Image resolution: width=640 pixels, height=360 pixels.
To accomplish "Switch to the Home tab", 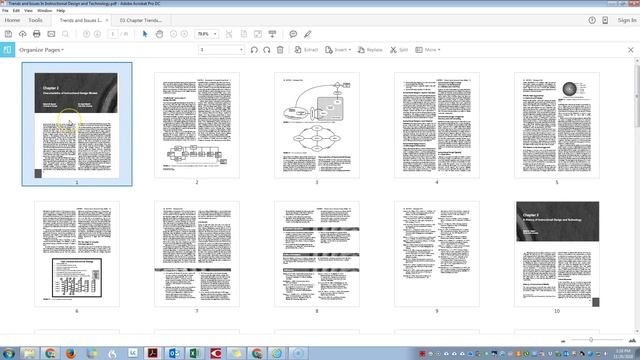I will tap(12, 20).
